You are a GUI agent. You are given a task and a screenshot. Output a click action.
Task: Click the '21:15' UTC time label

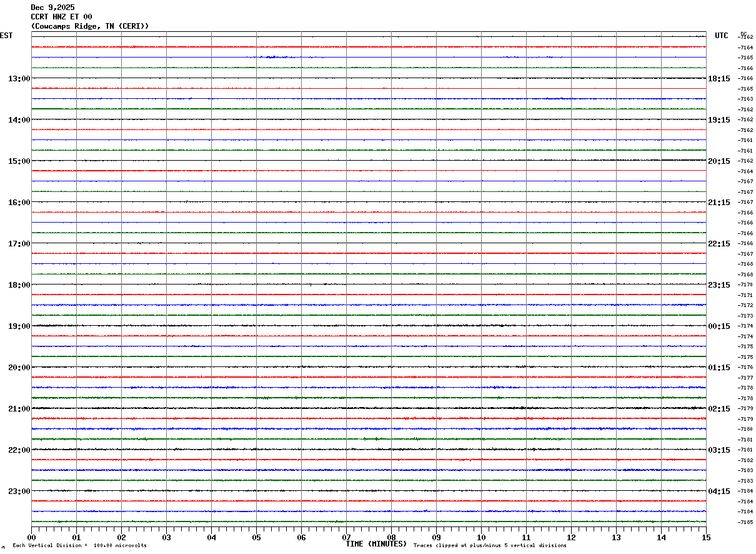[719, 203]
